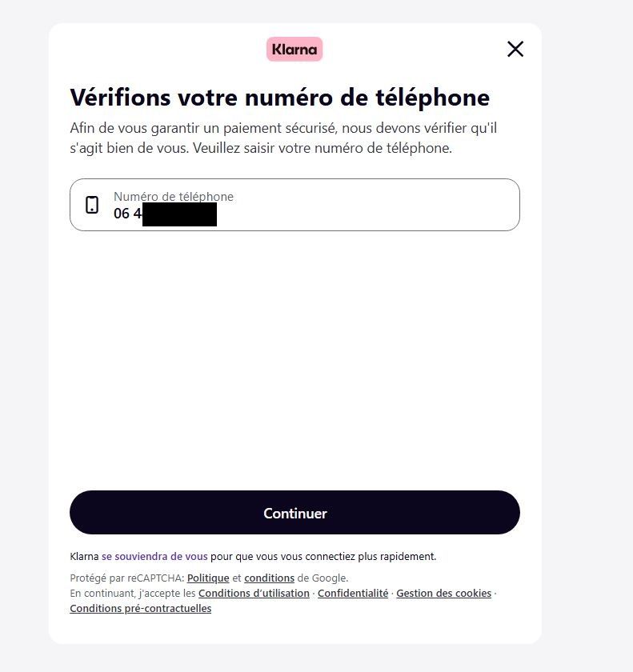Open the Conditions pré-contractuelles link
The height and width of the screenshot is (672, 633).
(x=141, y=609)
